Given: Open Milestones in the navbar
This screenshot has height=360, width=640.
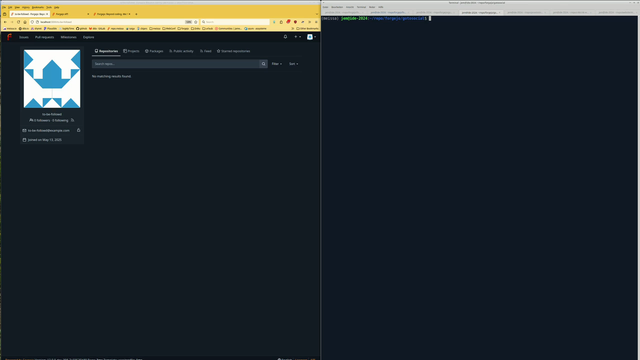Looking at the screenshot, I should 69,37.
